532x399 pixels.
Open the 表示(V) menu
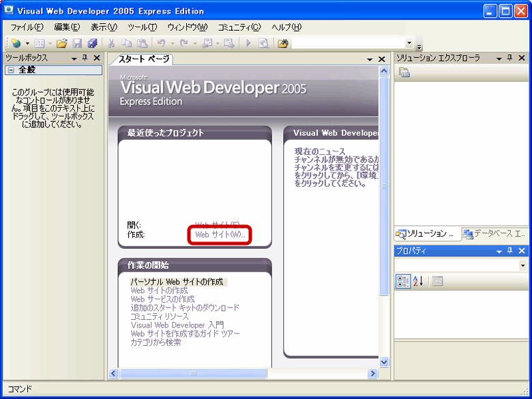pos(104,27)
